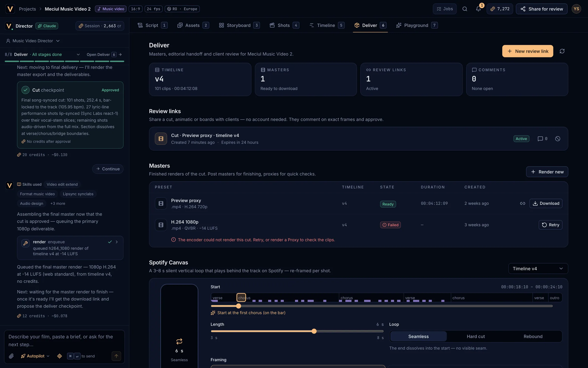Screen dimensions: 588x368
Task: Open the Assets tab
Action: [x=193, y=25]
